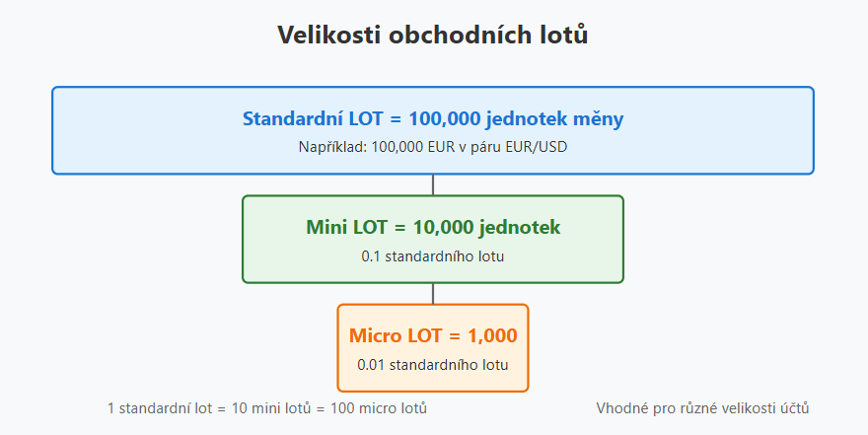The image size is (868, 435).
Task: Click the note Vhodné pro různé velikosti účtů
Action: pos(702,408)
